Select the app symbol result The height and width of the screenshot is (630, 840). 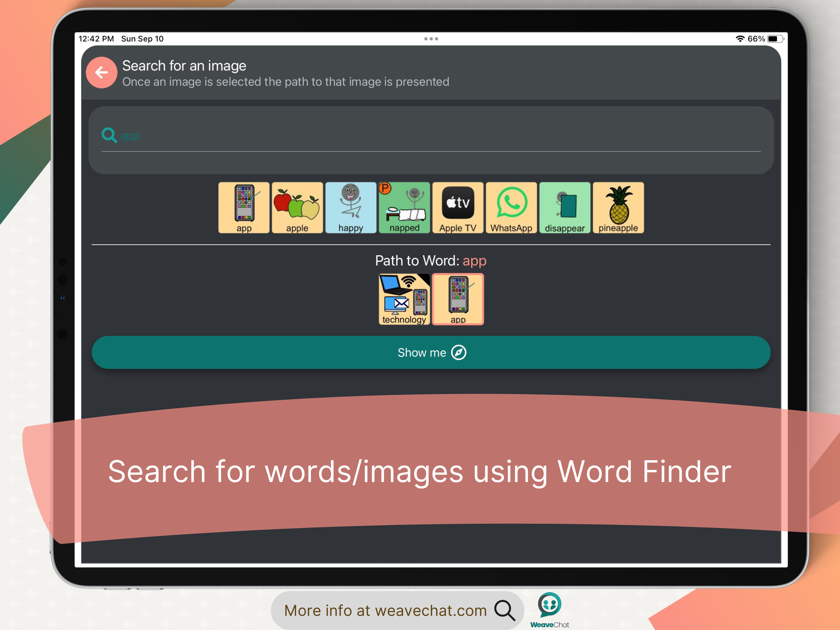click(244, 207)
